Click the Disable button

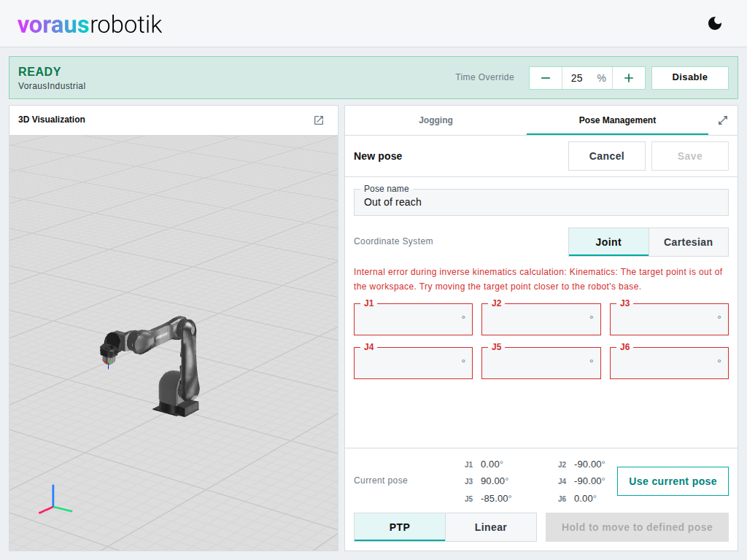pyautogui.click(x=689, y=77)
